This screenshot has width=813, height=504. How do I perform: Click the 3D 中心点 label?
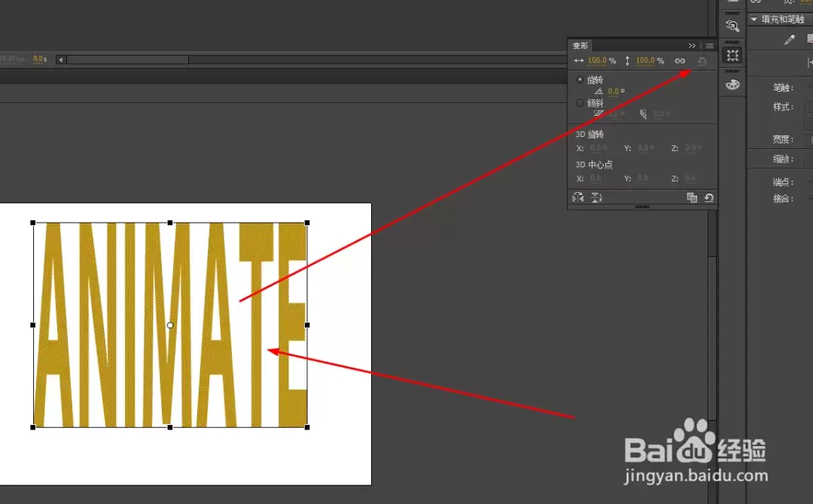click(x=594, y=165)
